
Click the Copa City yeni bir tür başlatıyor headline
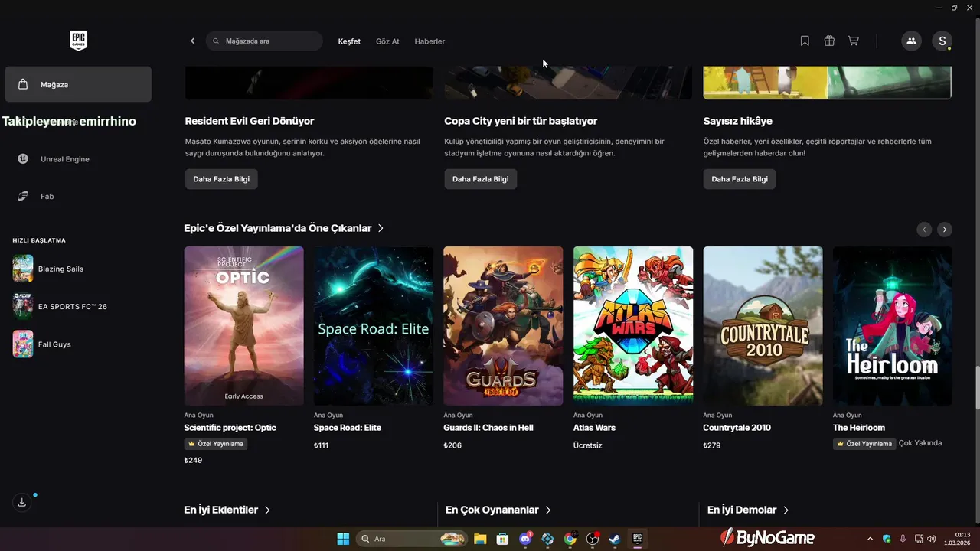[521, 121]
